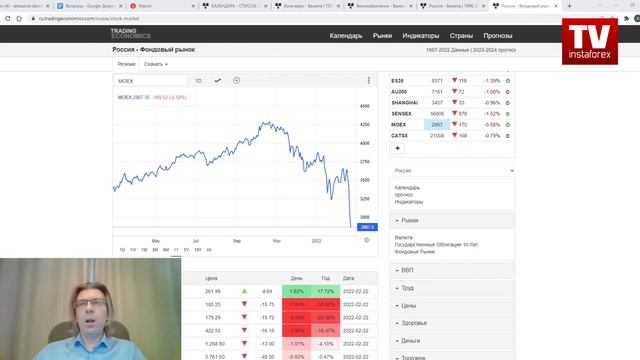Open chart settings gear below price axis
Viewport: 640px width, 360px height.
pos(367,240)
